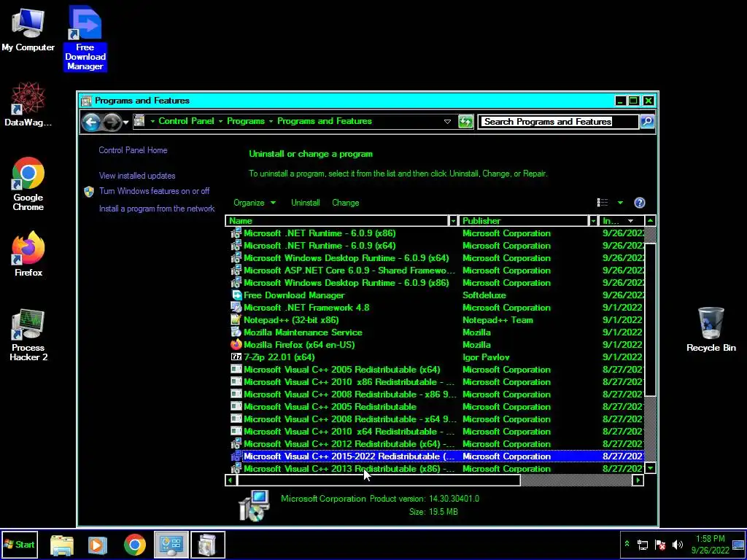Select Process Hacker 2 desktop shortcut
Viewport: 747px width, 560px height.
pyautogui.click(x=28, y=335)
